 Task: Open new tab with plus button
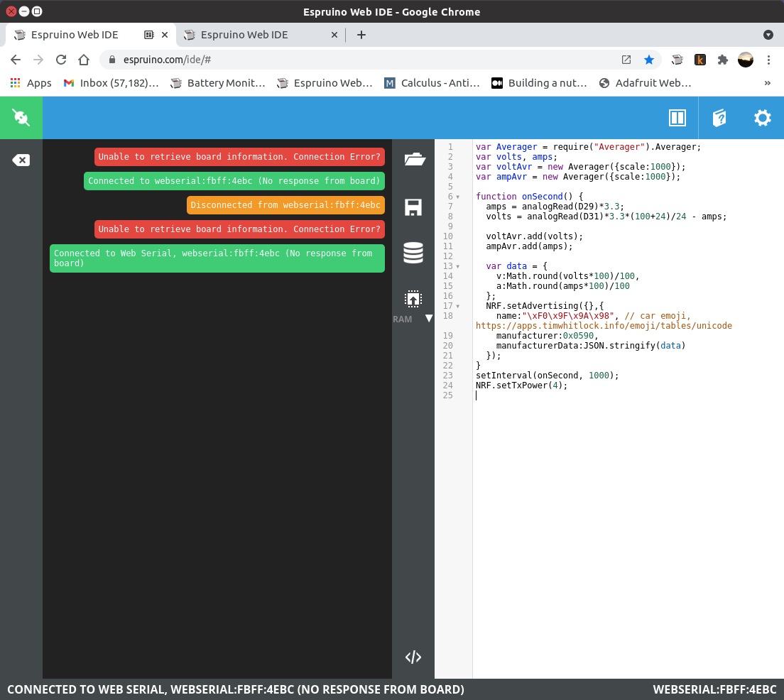(x=361, y=35)
